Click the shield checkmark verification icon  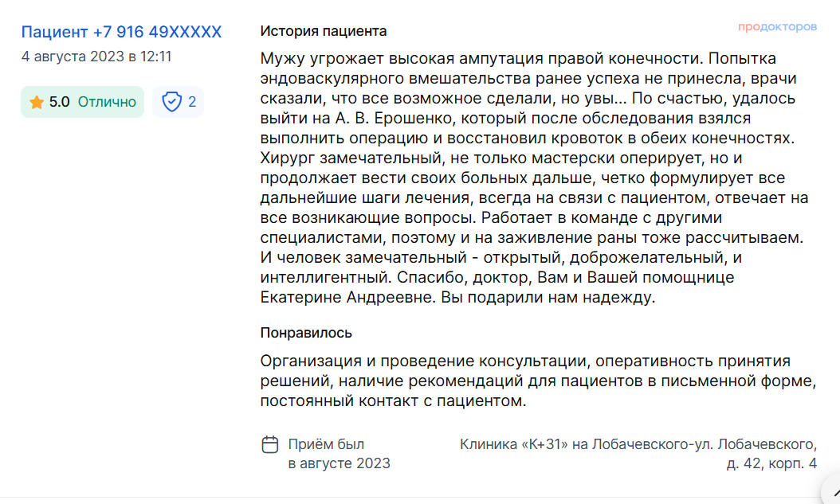click(172, 102)
